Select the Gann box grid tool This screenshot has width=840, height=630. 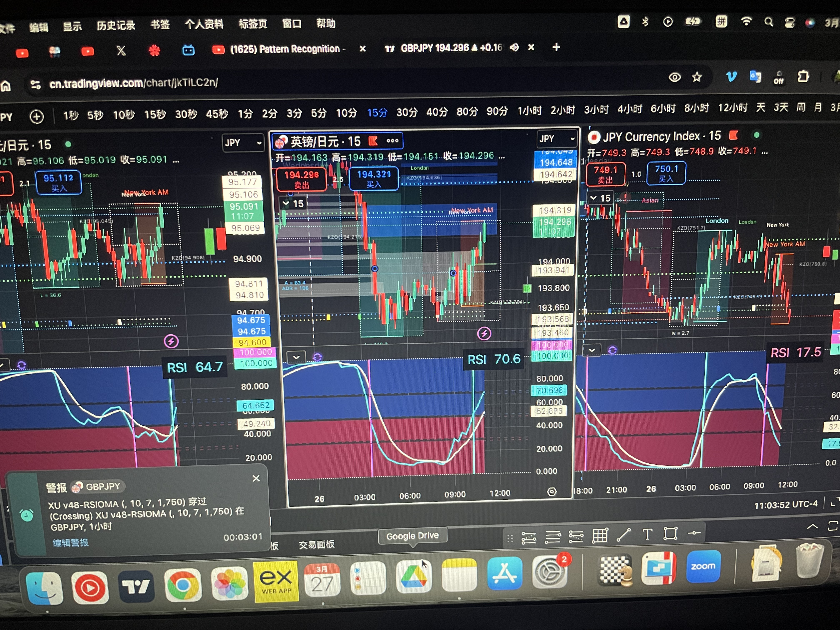tap(600, 536)
